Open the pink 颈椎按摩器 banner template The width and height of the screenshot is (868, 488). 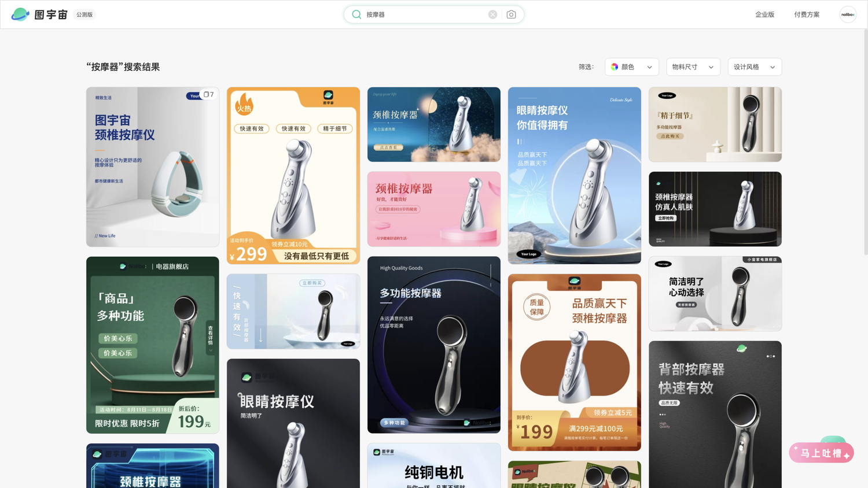(434, 209)
